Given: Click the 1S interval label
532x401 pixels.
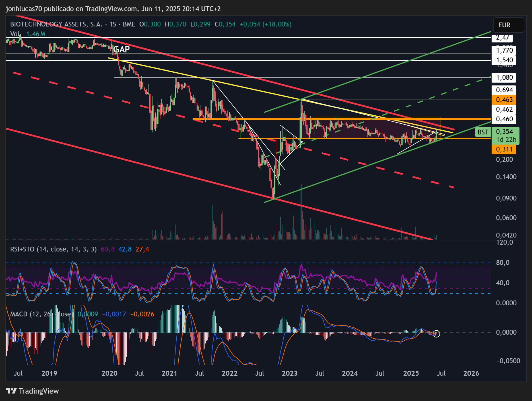Looking at the screenshot, I should pyautogui.click(x=113, y=24).
